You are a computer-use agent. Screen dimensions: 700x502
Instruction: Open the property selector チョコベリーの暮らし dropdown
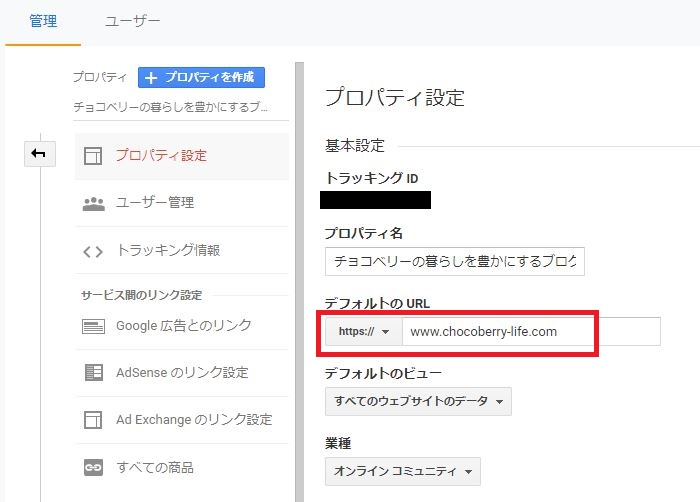tap(181, 107)
